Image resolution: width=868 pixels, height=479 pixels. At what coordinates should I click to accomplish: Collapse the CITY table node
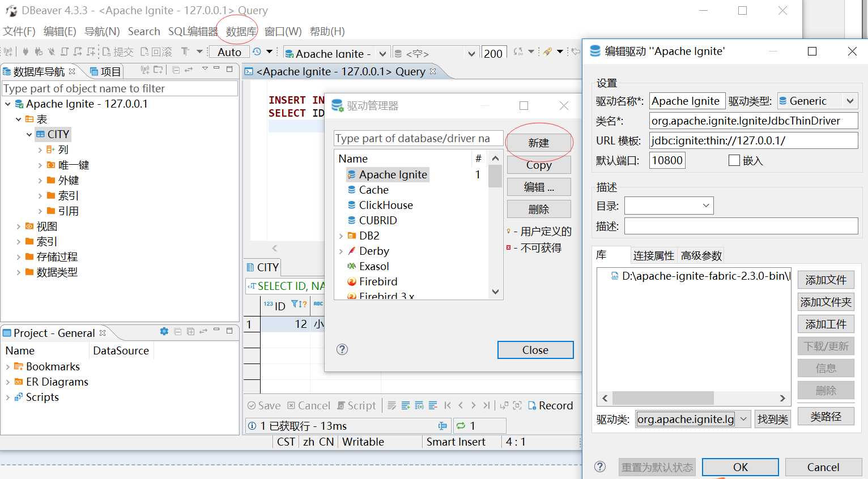[x=29, y=134]
